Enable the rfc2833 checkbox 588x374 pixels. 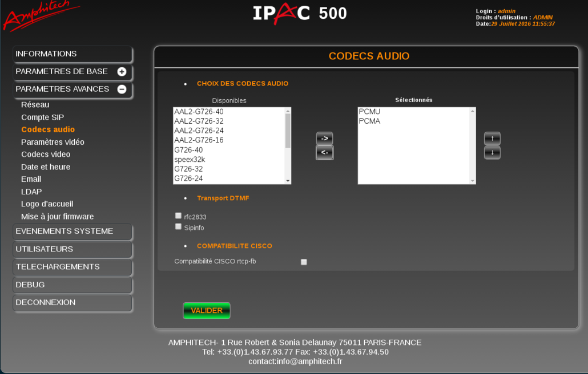178,216
